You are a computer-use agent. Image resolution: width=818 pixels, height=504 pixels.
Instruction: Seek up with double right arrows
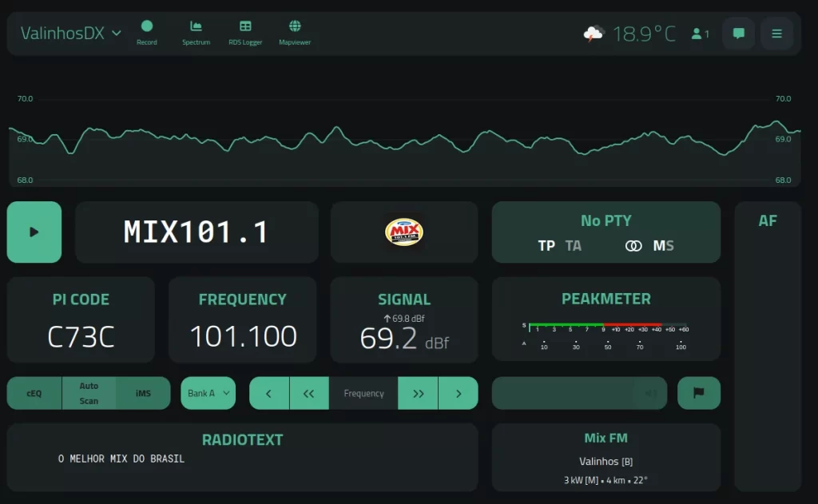click(x=418, y=394)
